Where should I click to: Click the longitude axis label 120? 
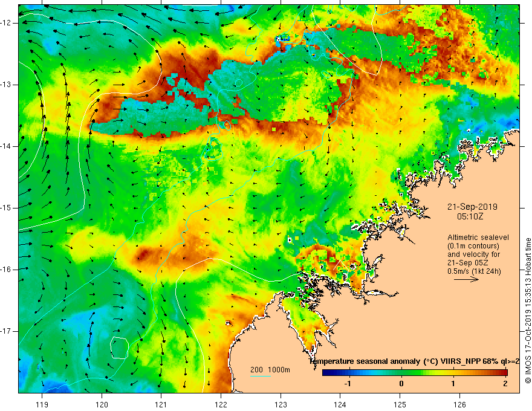(102, 404)
